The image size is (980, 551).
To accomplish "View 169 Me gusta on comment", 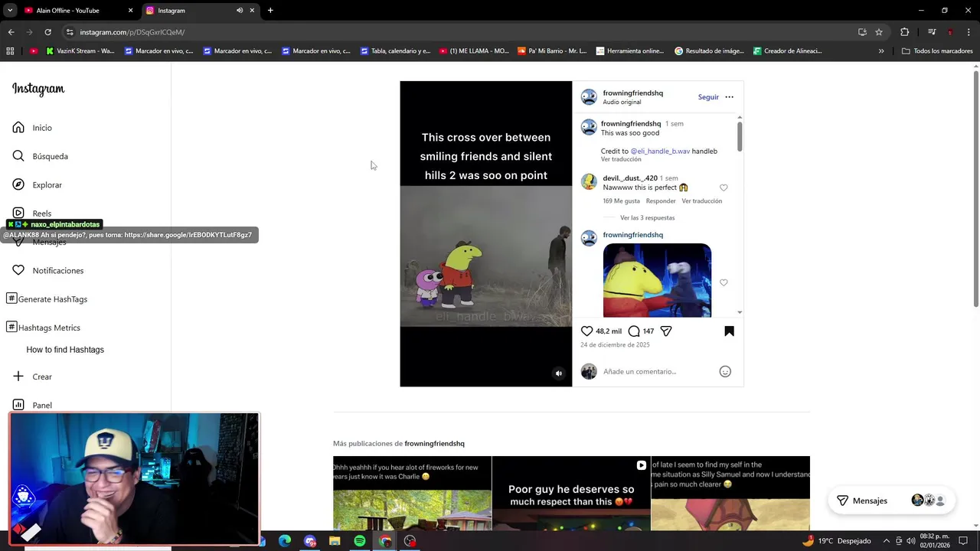I will pyautogui.click(x=621, y=201).
